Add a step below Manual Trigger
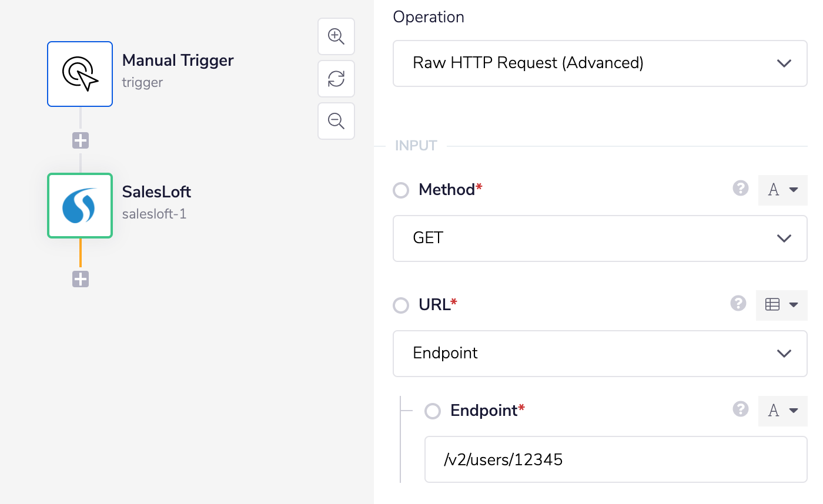 (x=80, y=140)
